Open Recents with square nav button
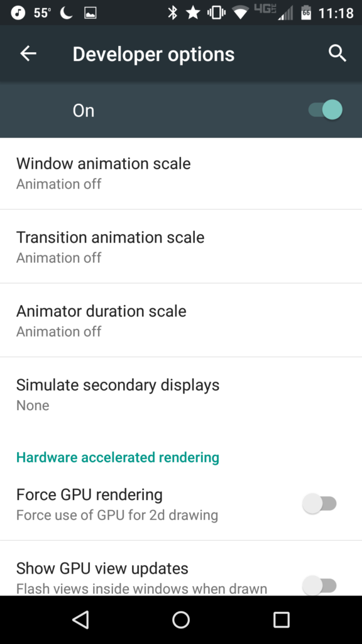Viewport: 362px width, 644px height. click(282, 619)
